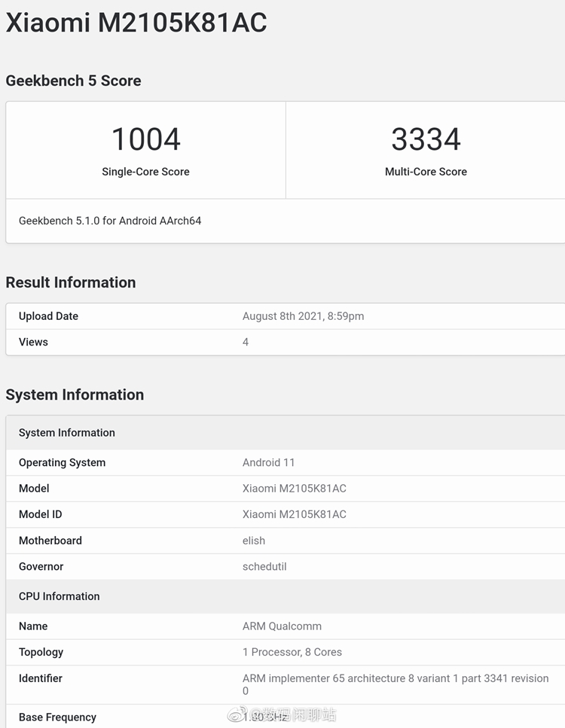565x728 pixels.
Task: Click the Governor label
Action: (41, 566)
